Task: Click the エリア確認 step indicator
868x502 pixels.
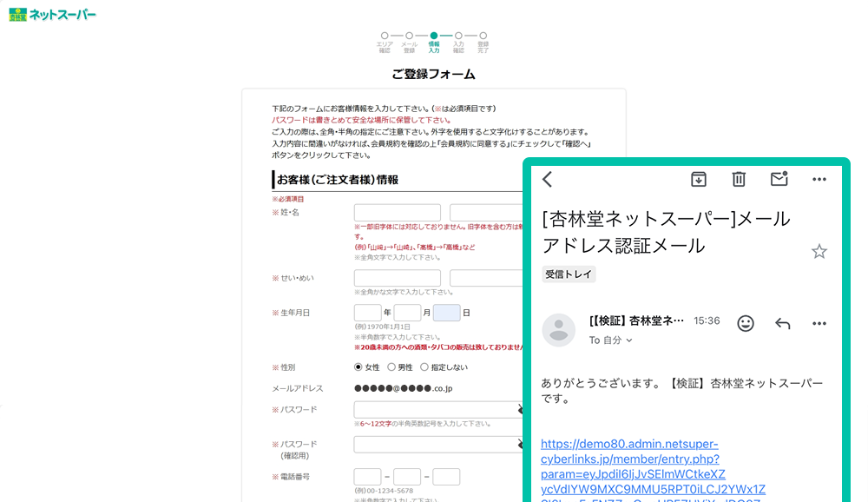Action: [x=385, y=42]
